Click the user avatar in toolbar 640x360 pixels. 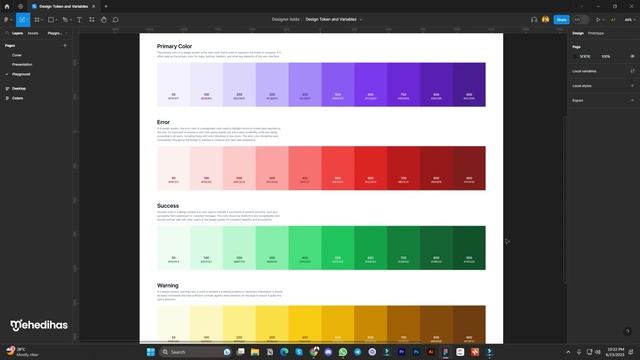click(x=546, y=20)
